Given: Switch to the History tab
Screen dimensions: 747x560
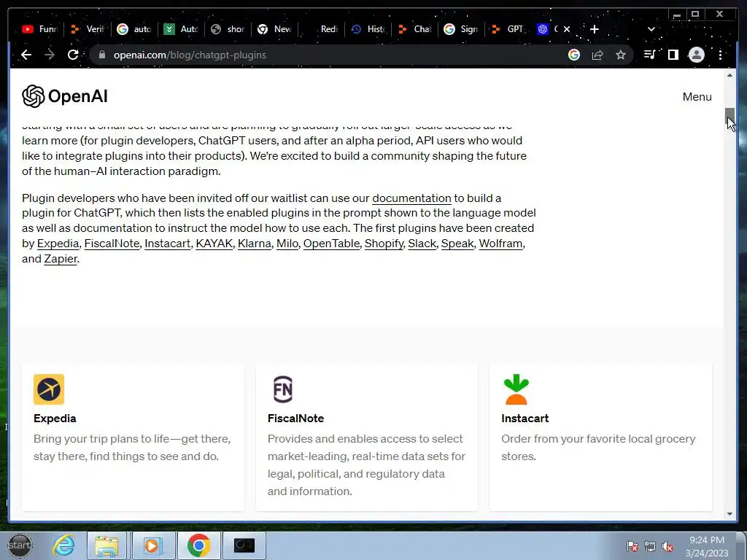Looking at the screenshot, I should tap(368, 29).
